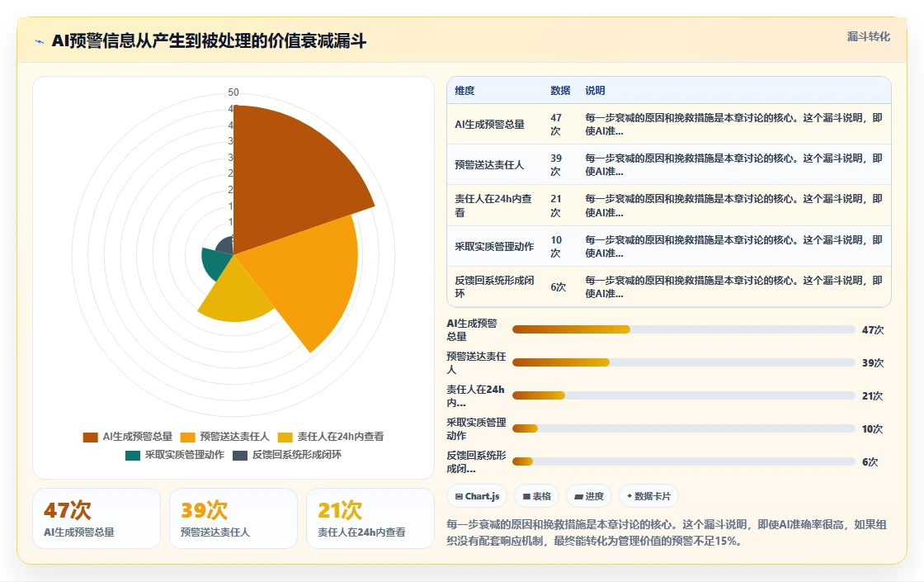Open the 47次 AI生成预警总量 data card
This screenshot has height=582, width=924.
97,518
